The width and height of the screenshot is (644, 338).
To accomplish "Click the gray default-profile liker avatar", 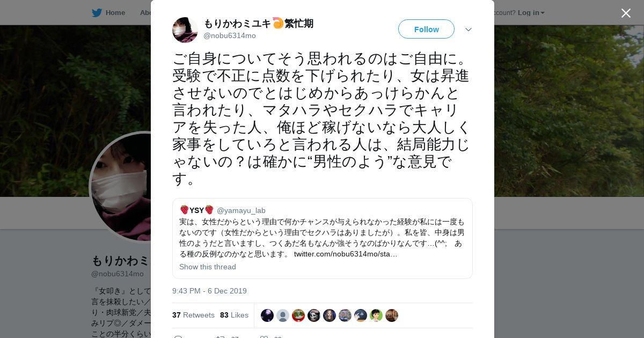I will pos(283,315).
